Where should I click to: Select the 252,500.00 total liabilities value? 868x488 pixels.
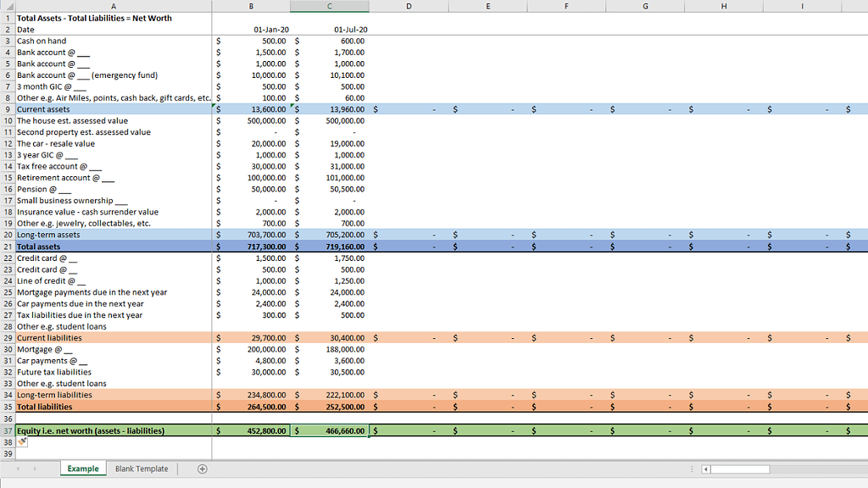(x=330, y=406)
